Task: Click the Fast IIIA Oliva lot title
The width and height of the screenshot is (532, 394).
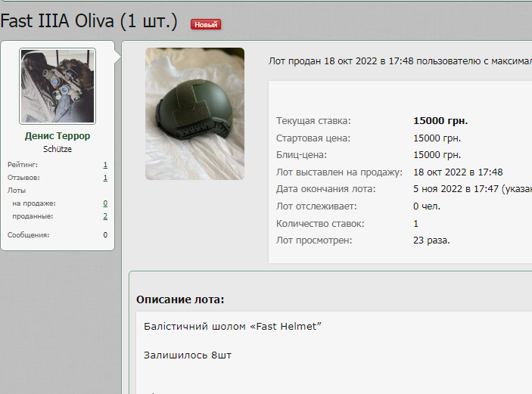Action: click(x=89, y=21)
